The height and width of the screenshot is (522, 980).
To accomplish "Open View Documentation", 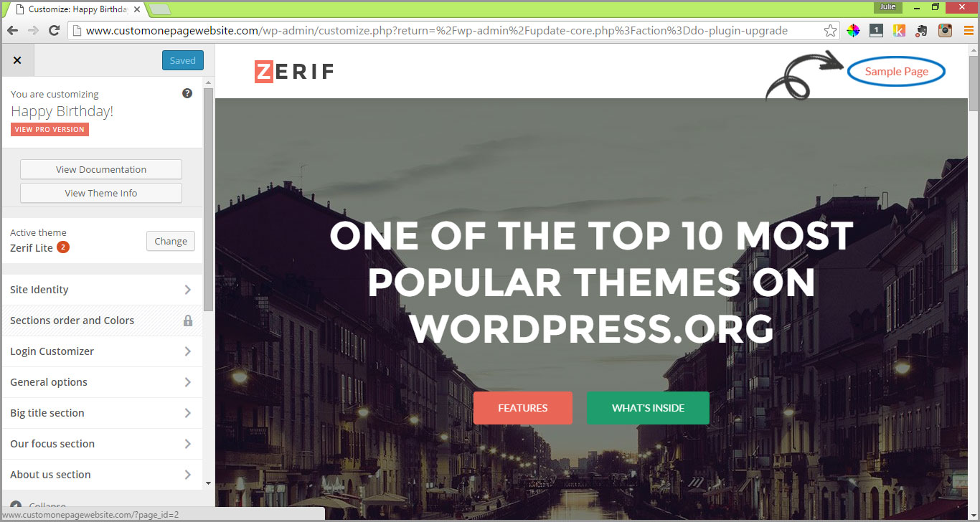I will (101, 169).
